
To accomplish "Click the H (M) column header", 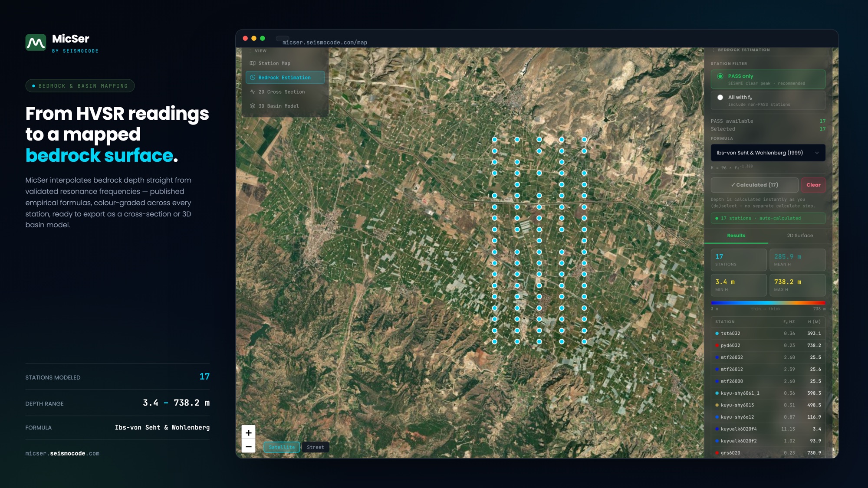I will click(814, 322).
